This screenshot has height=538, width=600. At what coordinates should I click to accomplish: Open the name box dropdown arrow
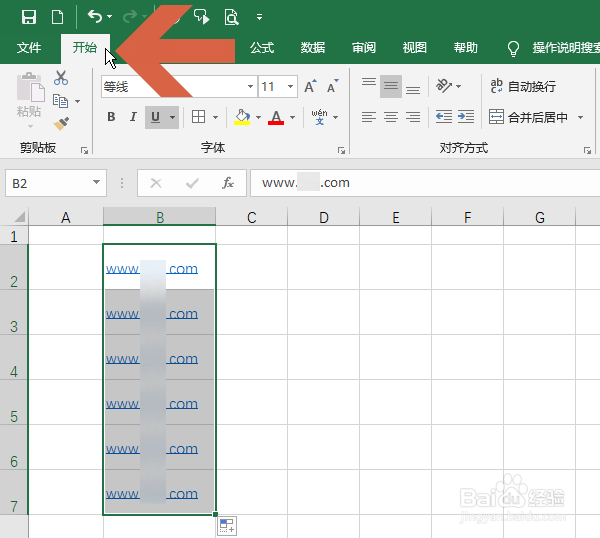pos(96,183)
